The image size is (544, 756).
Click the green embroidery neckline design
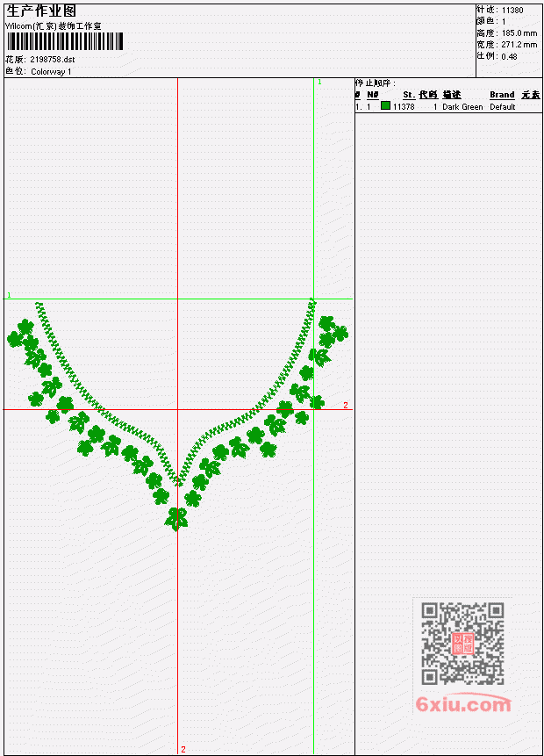pos(178,415)
